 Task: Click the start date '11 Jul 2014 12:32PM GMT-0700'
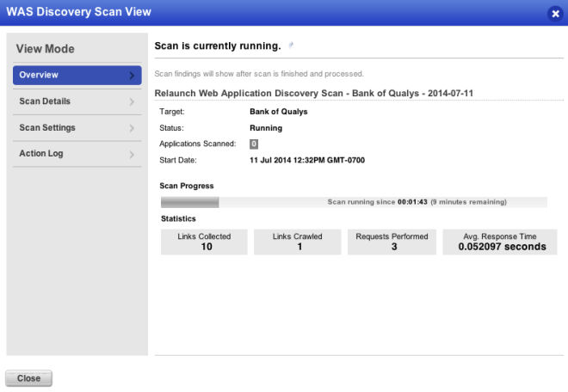pyautogui.click(x=307, y=161)
